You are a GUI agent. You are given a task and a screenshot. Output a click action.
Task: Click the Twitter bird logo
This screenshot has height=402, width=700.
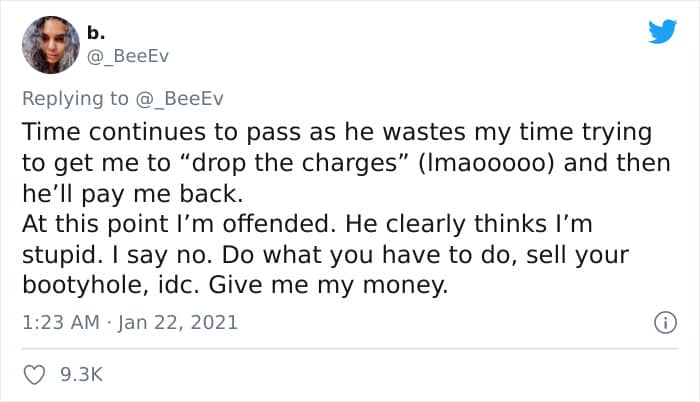click(662, 31)
